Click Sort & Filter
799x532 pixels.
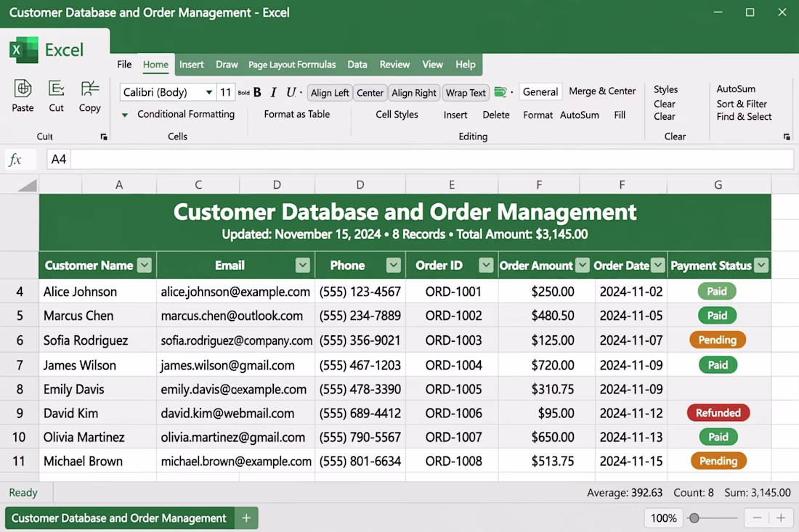point(742,104)
